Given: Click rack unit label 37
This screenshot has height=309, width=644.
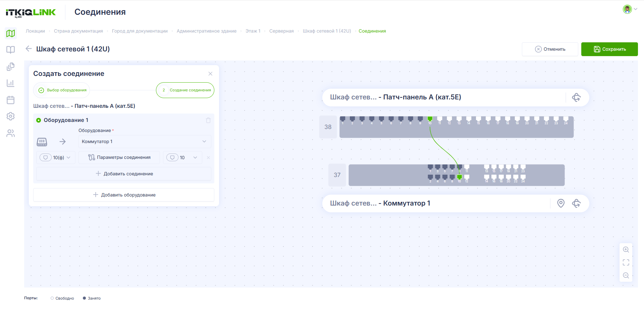Looking at the screenshot, I should point(337,175).
